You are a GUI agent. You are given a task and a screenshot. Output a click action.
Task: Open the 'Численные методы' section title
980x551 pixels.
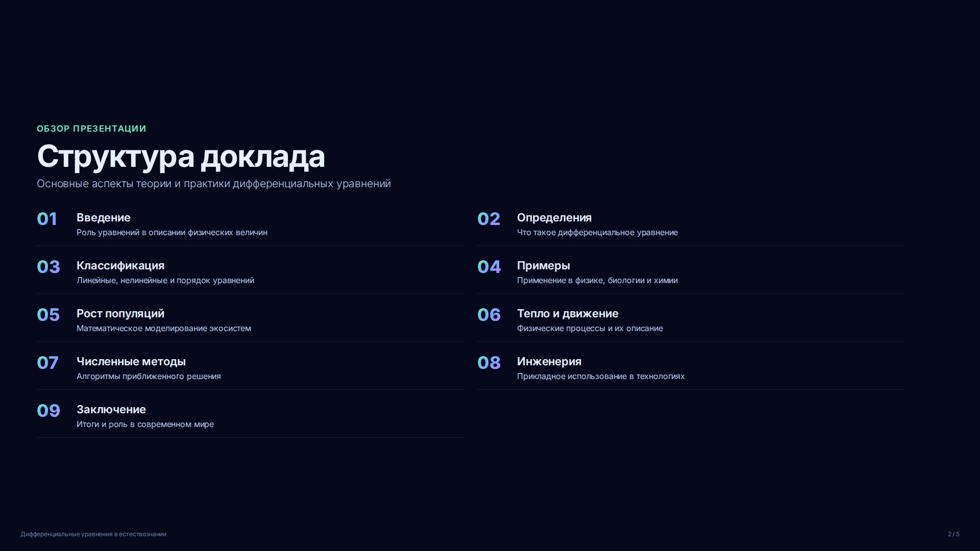point(131,362)
